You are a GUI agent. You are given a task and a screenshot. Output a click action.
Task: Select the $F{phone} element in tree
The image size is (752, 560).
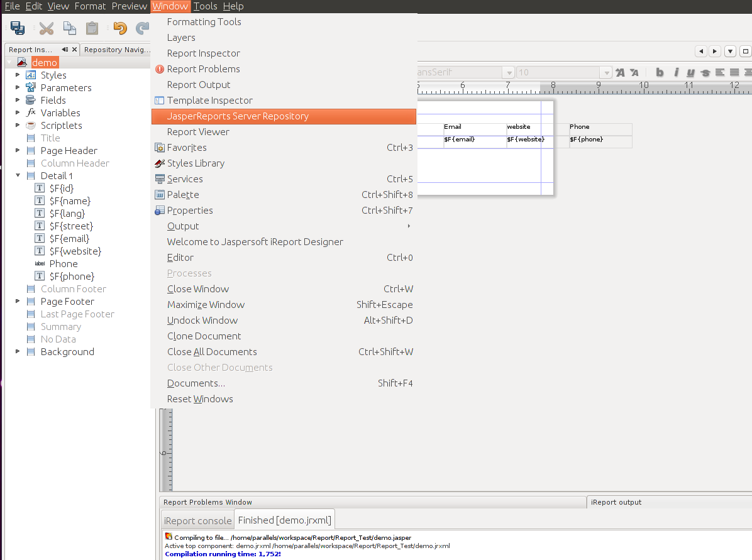coord(72,276)
